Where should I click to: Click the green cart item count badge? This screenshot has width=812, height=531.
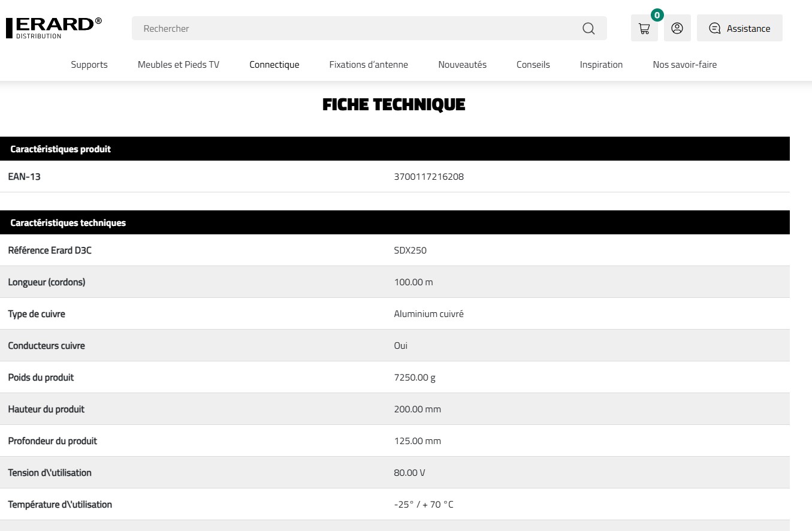point(657,16)
